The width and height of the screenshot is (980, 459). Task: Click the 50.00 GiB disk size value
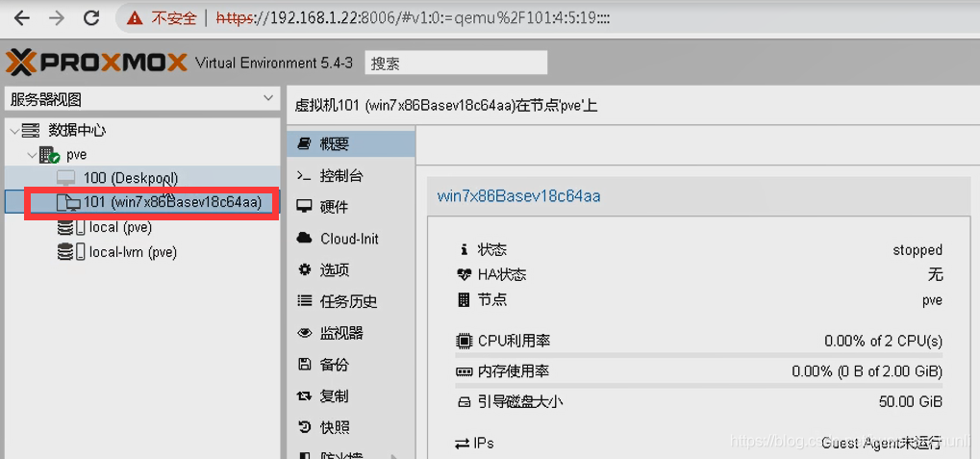911,401
